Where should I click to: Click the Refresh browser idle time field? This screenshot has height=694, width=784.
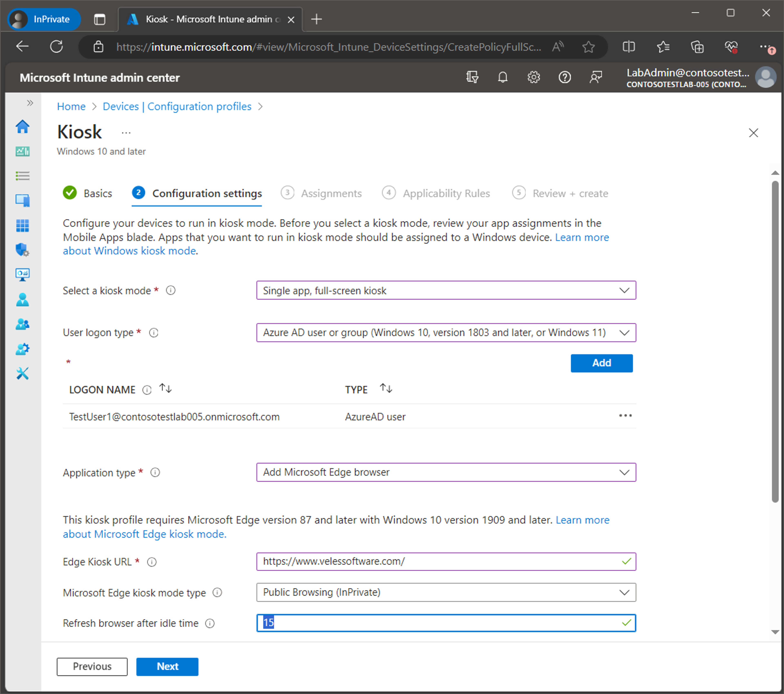click(x=446, y=623)
